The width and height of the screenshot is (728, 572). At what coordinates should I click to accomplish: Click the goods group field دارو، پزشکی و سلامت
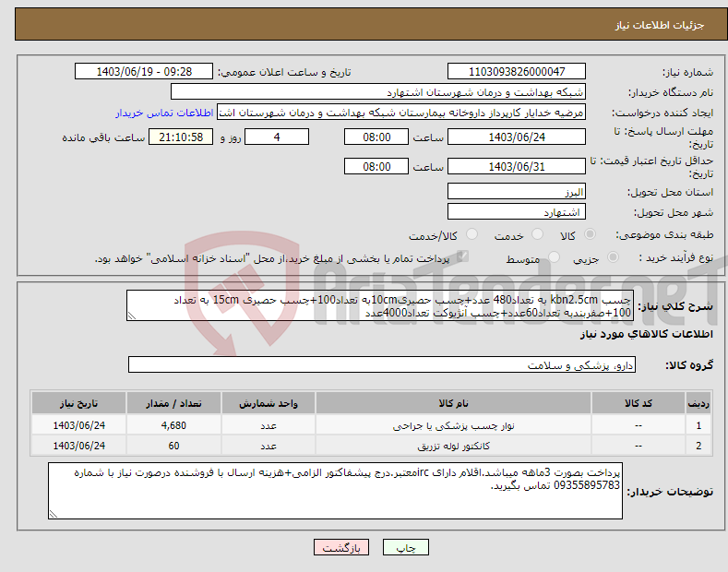tap(382, 365)
